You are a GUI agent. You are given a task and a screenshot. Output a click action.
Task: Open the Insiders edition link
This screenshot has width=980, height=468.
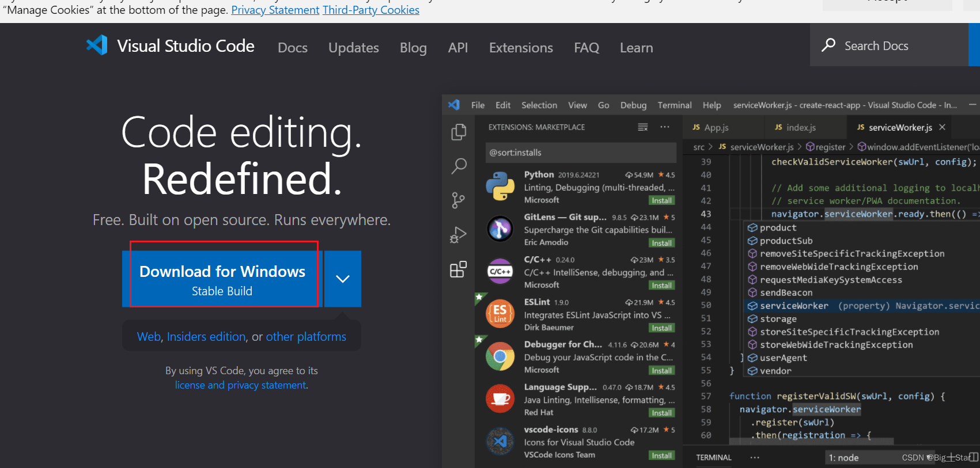[x=206, y=337]
